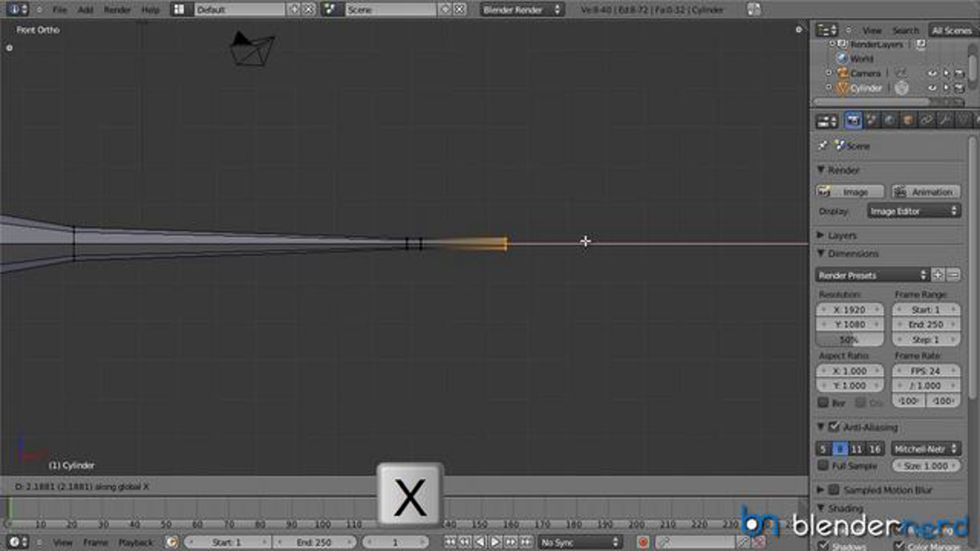Viewport: 980px width, 551px height.
Task: Expand the Layers panel
Action: [x=842, y=236]
